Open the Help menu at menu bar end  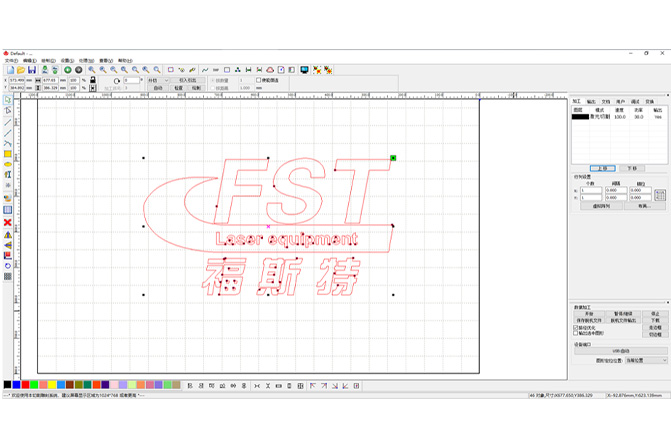pyautogui.click(x=125, y=61)
